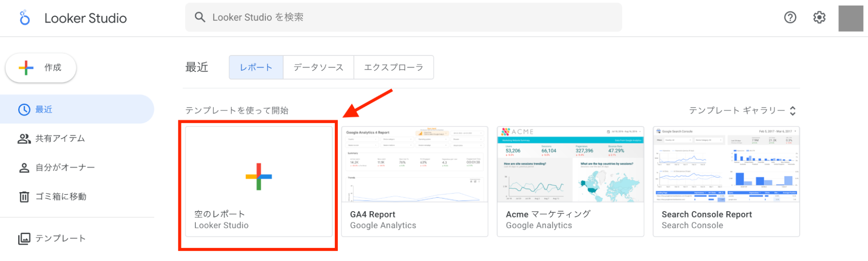The image size is (868, 261).
Task: Open the Acme マーケティング template thumbnail
Action: (x=570, y=164)
